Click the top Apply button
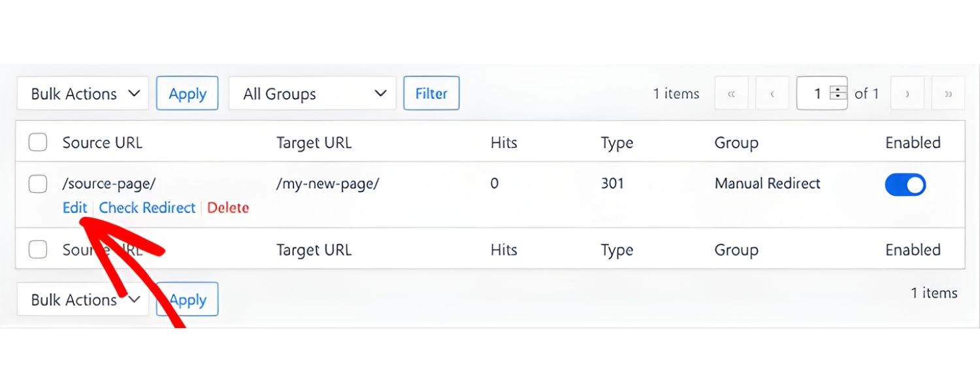The image size is (980, 392). 187,93
